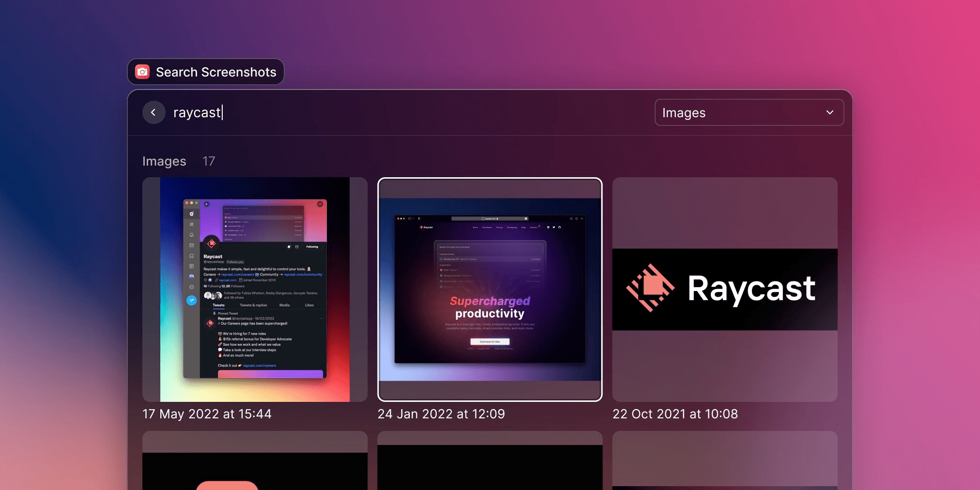Click the 24 Jan 2022 at 12:09 label
This screenshot has height=490, width=980.
(441, 414)
